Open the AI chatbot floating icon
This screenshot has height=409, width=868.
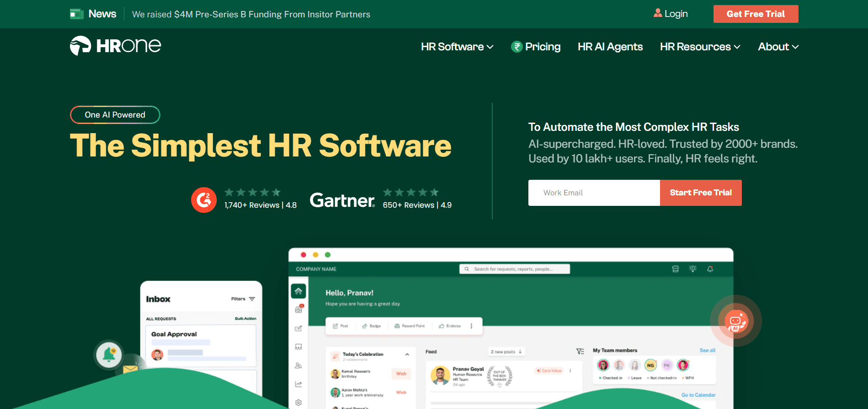point(735,321)
